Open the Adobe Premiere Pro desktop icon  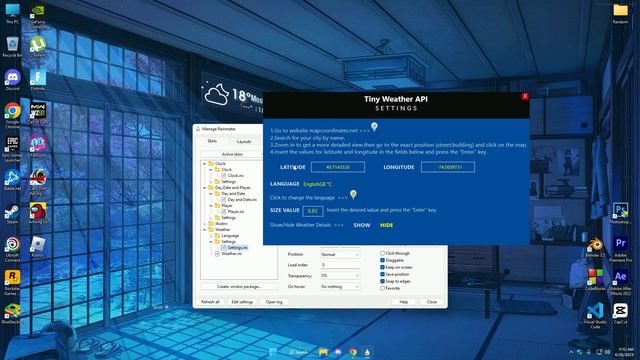[620, 249]
